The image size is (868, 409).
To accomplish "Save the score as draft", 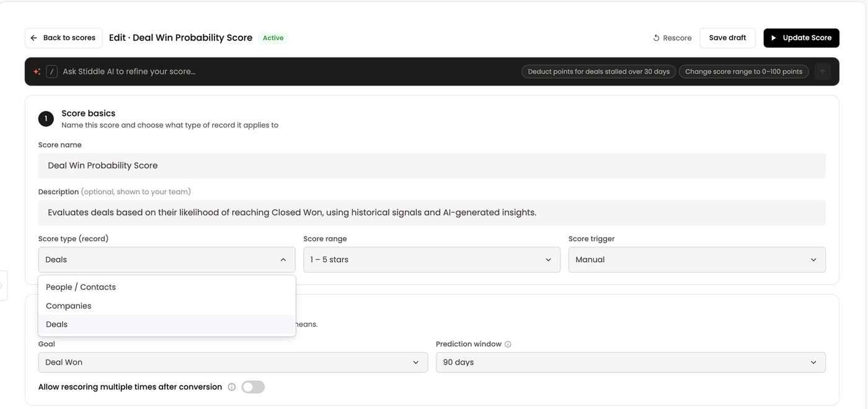I will 727,38.
